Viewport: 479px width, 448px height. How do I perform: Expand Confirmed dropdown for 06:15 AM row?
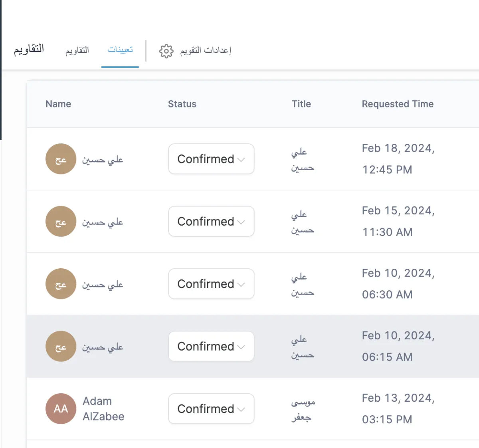coord(211,346)
